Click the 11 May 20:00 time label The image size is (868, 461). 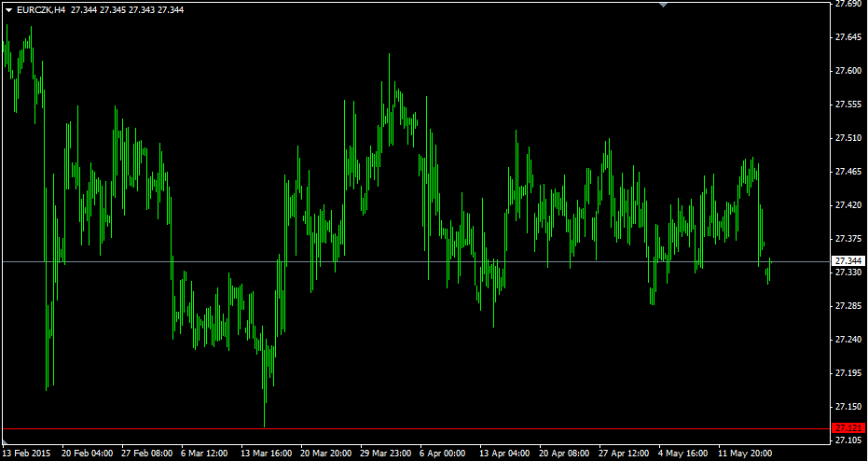click(x=746, y=454)
